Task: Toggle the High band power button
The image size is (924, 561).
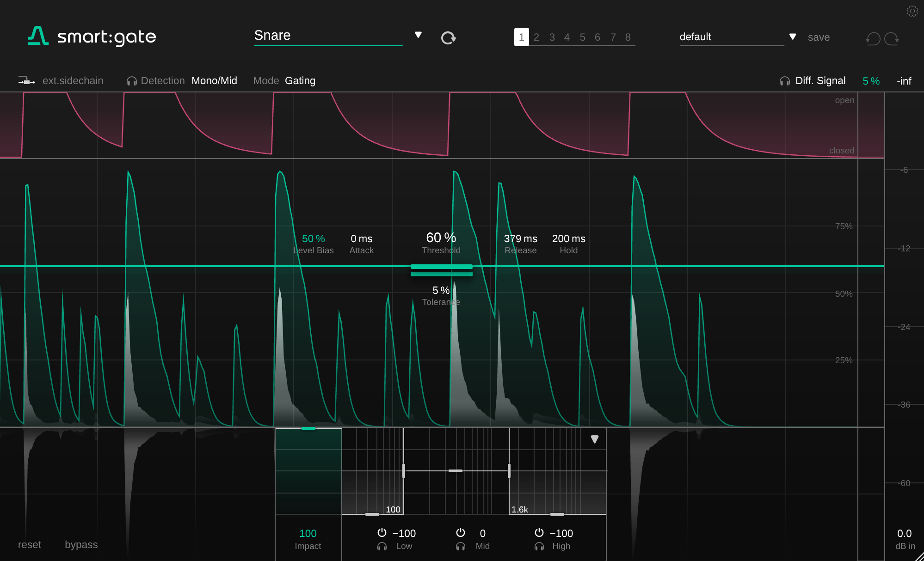Action: [x=539, y=533]
